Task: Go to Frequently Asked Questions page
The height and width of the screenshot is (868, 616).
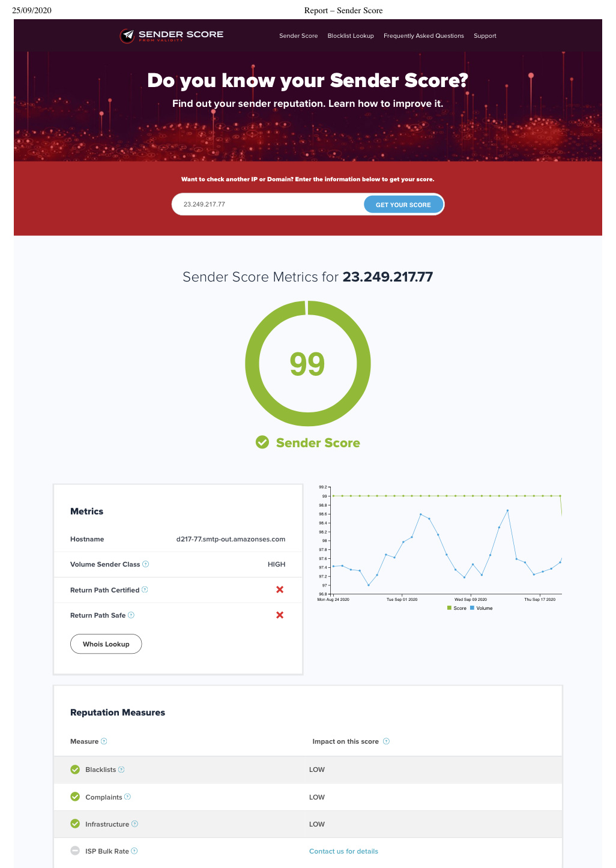Action: (x=424, y=36)
